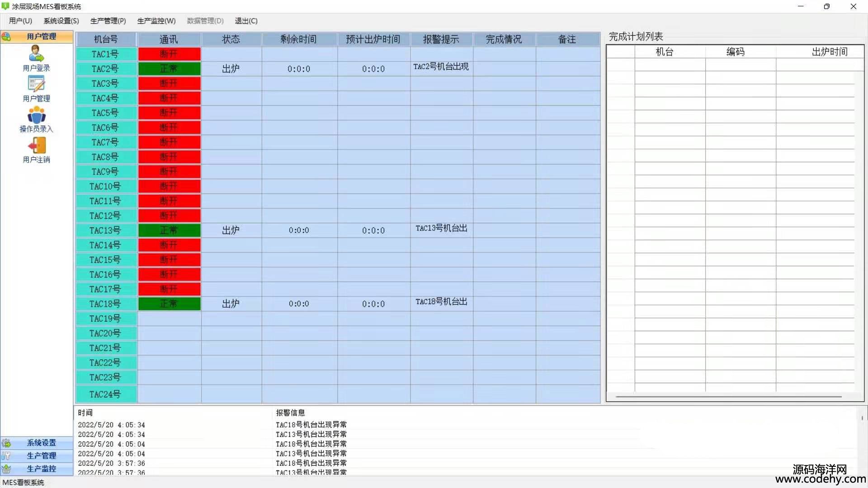This screenshot has height=488, width=868.
Task: Click 出炉 state in TAC13号 row
Action: tap(231, 230)
